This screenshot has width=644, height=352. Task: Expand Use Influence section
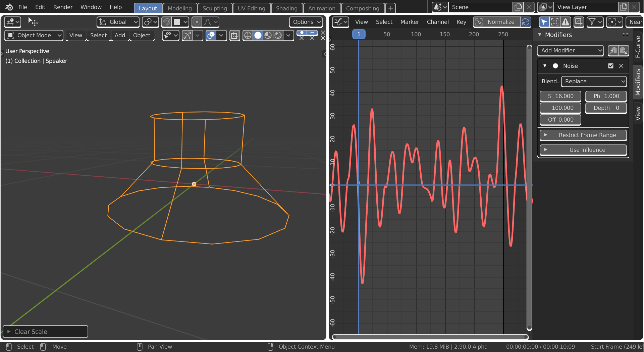coord(583,150)
